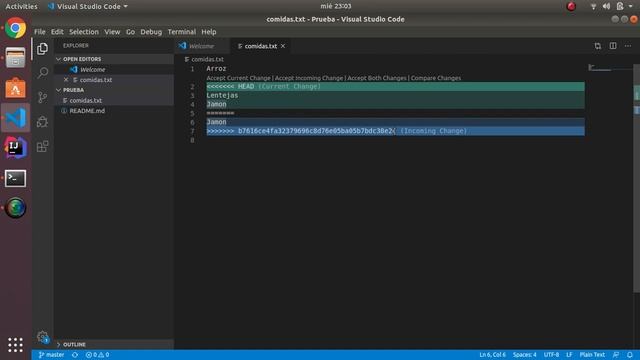The height and width of the screenshot is (360, 640).
Task: Open the More Actions ellipsis in editor
Action: (628, 46)
